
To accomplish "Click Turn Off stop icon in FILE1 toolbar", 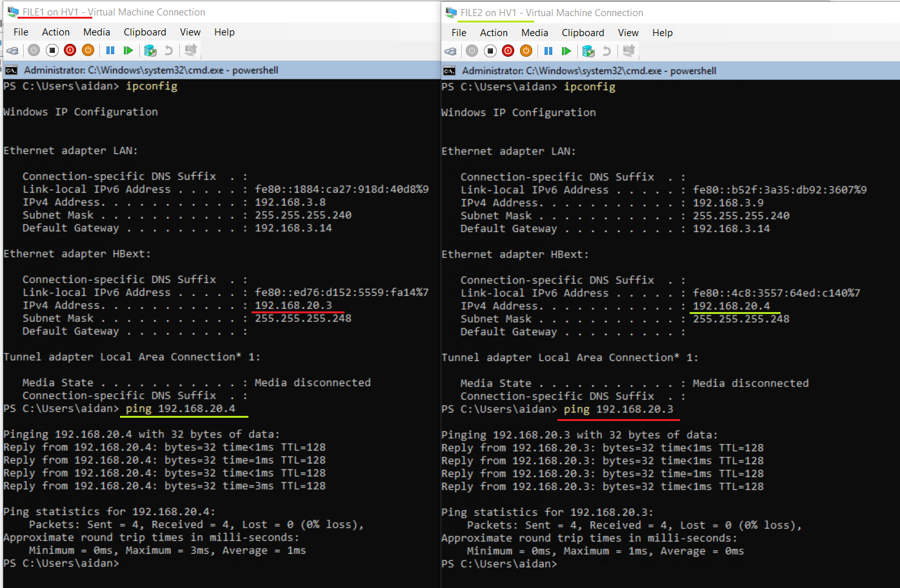I will 52,50.
